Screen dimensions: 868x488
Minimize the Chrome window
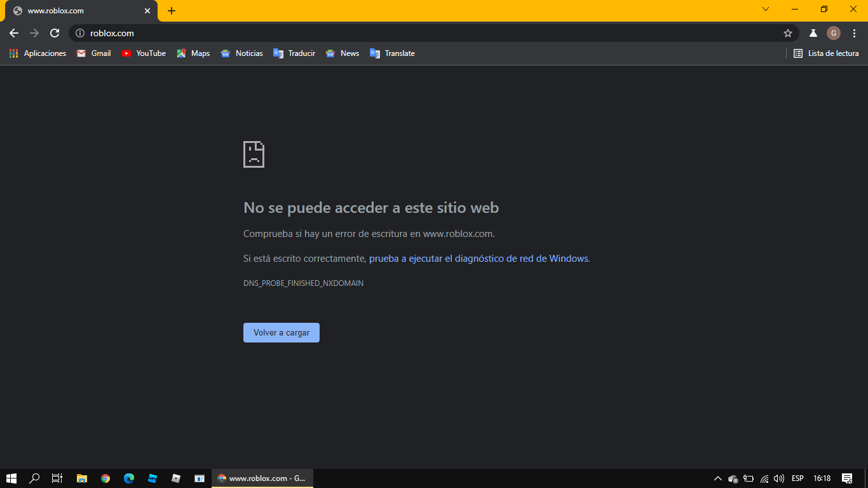[795, 9]
